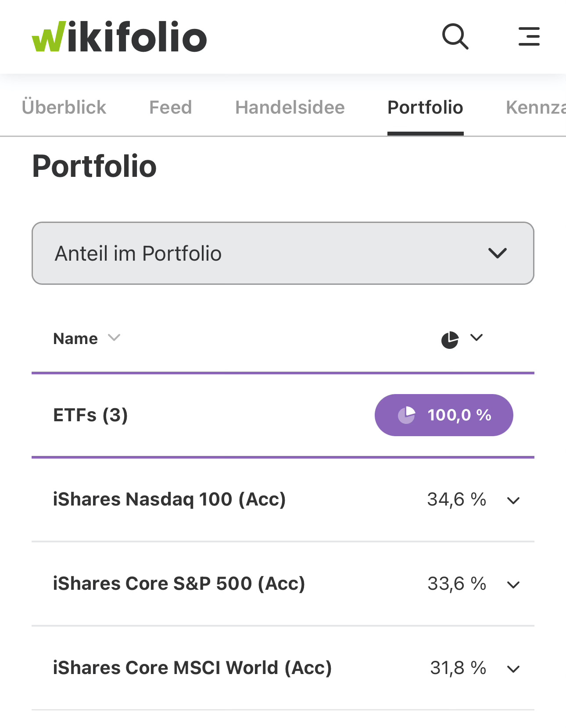566x728 pixels.
Task: Open the hamburger menu icon
Action: pyautogui.click(x=529, y=36)
